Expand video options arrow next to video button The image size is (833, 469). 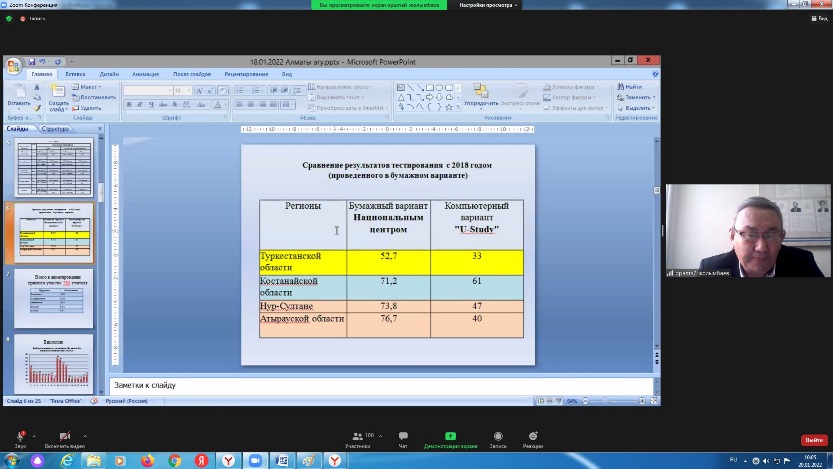click(85, 435)
